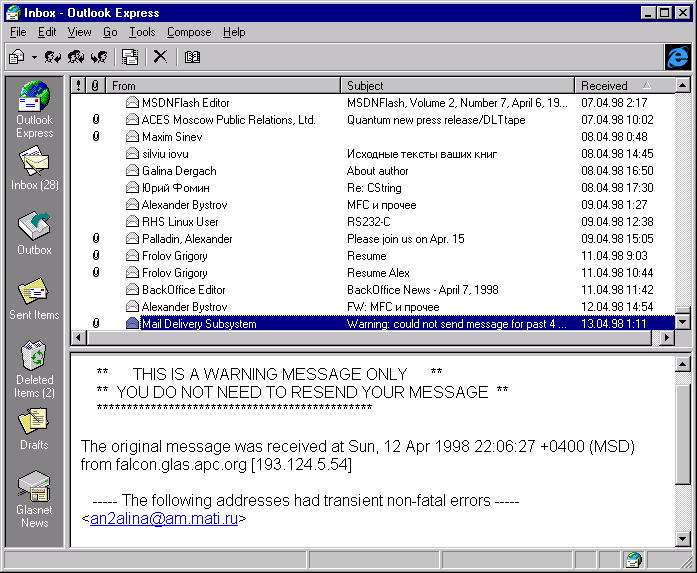Click the Outlook Express title bar icon
This screenshot has width=697, height=573.
click(12, 12)
